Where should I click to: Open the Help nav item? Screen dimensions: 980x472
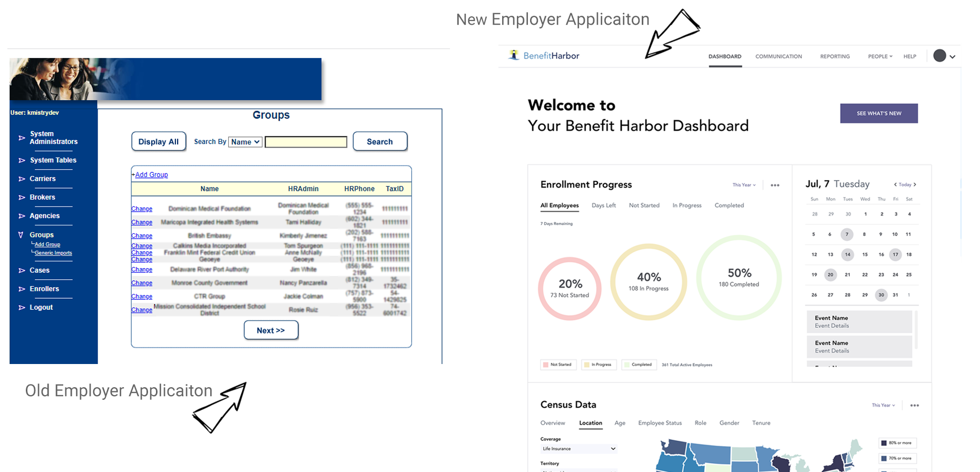(x=910, y=56)
